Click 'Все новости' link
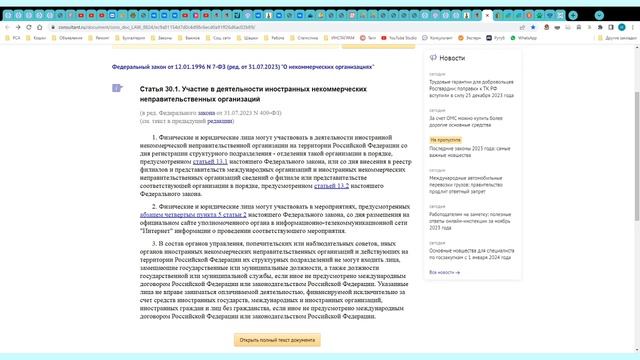This screenshot has height=360, width=640. 444,272
